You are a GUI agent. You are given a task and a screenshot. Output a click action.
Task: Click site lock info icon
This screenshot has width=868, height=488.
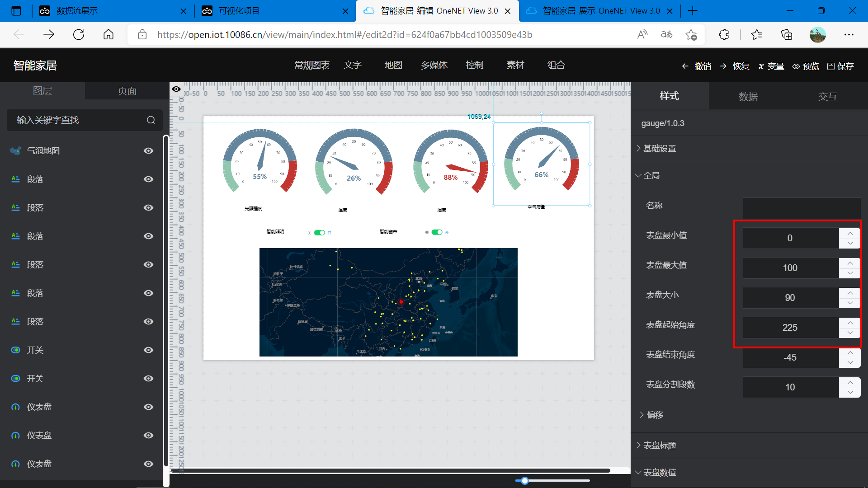click(x=142, y=35)
